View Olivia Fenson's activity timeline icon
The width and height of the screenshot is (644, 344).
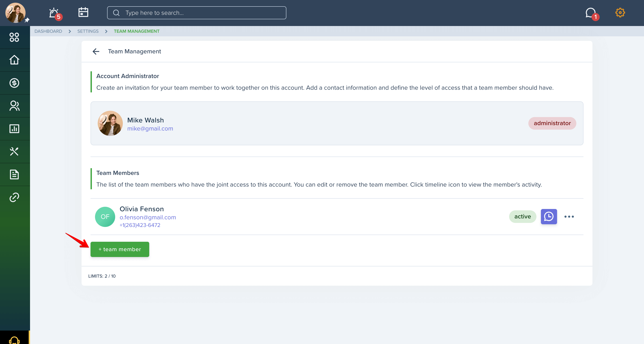click(x=549, y=217)
